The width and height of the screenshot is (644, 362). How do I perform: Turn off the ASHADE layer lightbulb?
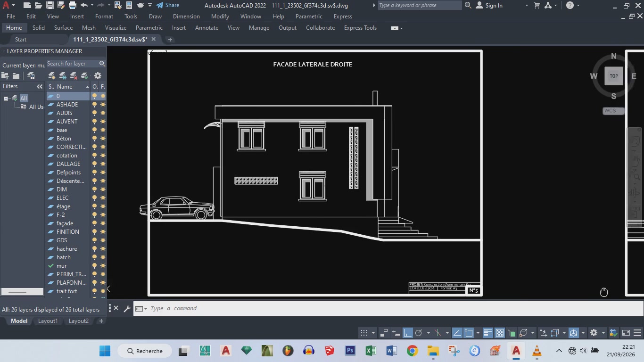pos(95,105)
